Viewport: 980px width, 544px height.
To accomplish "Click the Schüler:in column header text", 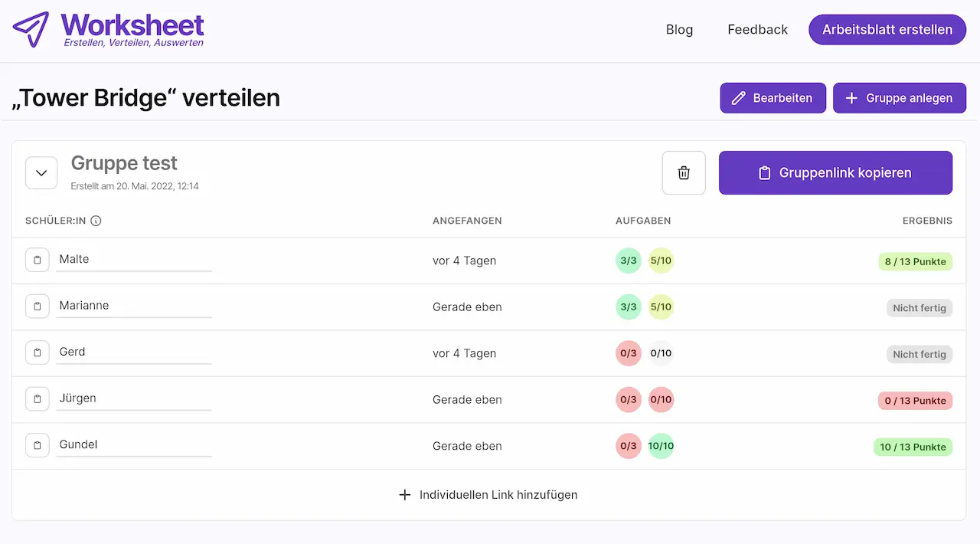I will pos(56,221).
